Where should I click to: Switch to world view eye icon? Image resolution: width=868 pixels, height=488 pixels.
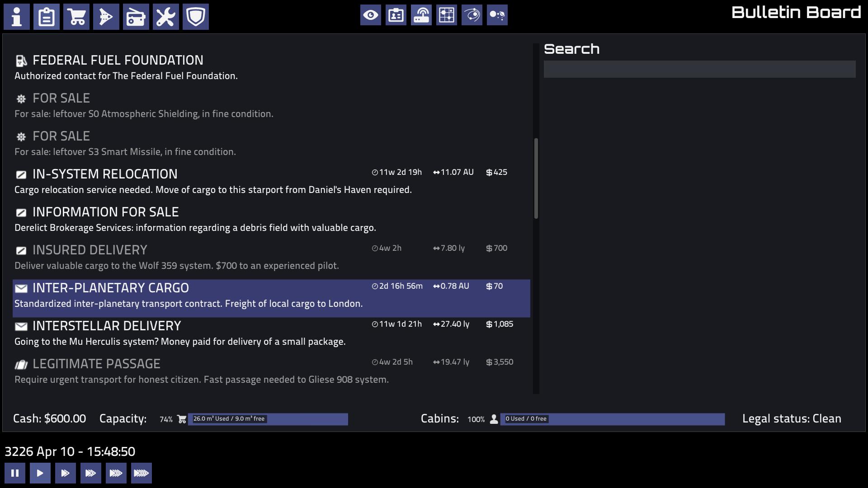[x=371, y=15]
